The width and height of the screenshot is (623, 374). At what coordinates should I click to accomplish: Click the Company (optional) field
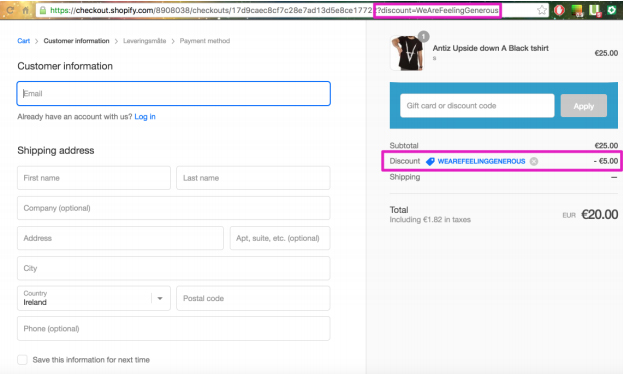click(x=174, y=208)
